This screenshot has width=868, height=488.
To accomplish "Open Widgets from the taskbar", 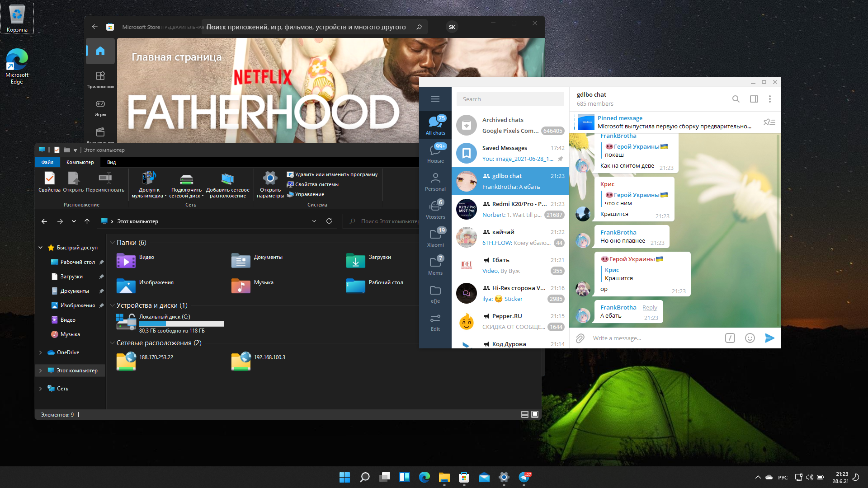I will (405, 477).
